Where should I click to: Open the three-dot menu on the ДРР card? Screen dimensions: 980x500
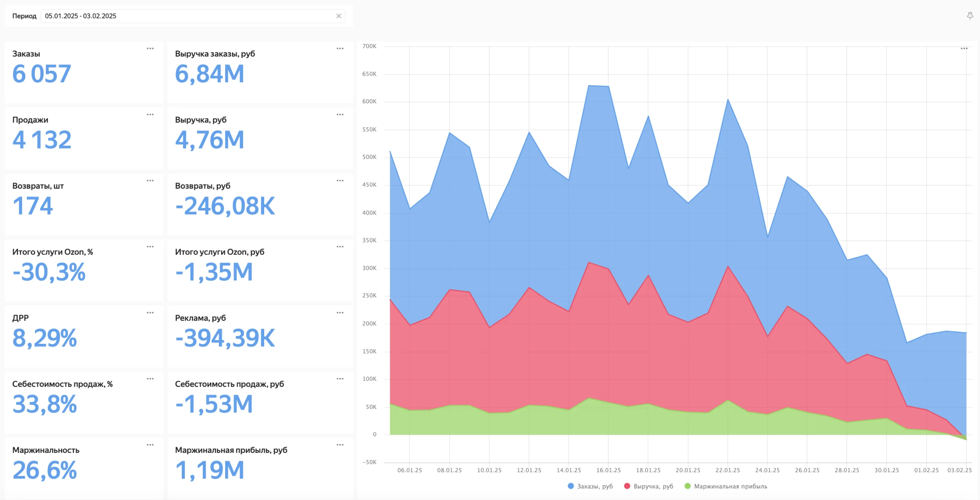tap(150, 313)
